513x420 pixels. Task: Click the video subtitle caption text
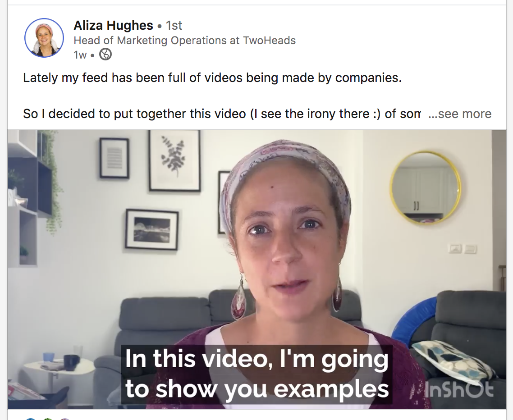tap(257, 374)
